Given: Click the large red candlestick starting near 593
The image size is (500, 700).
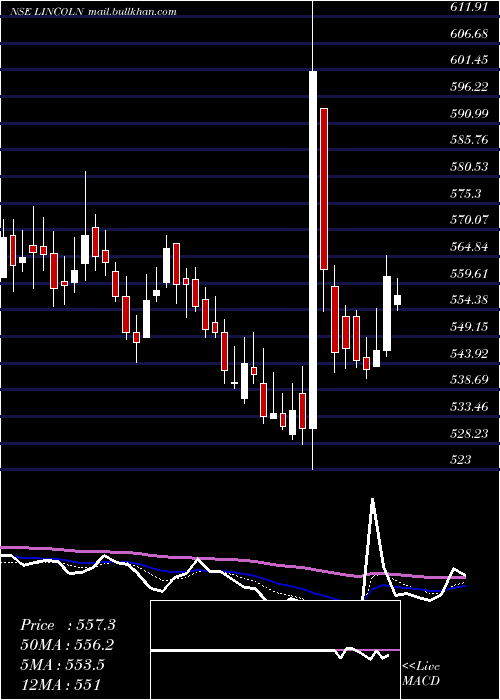Looking at the screenshot, I should click(324, 189).
